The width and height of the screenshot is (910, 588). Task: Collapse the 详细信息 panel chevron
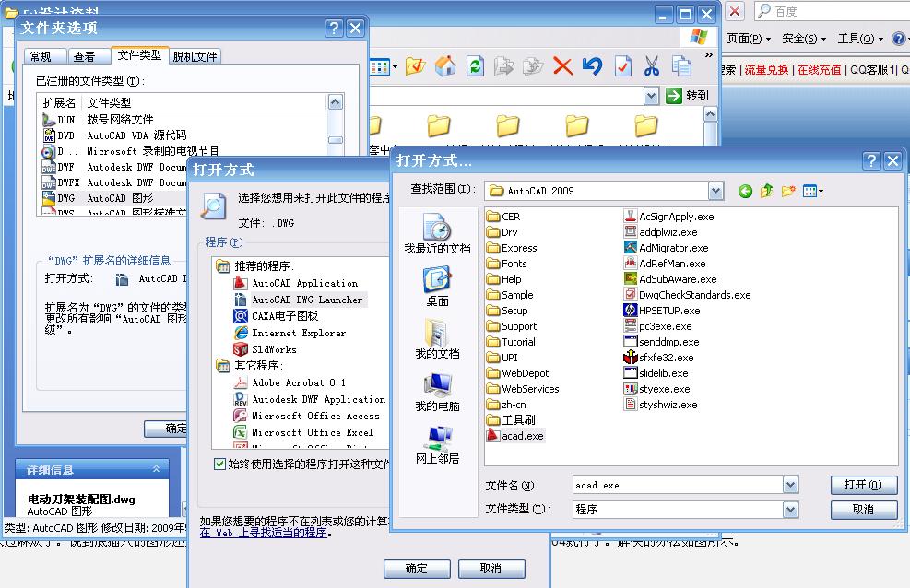(156, 468)
